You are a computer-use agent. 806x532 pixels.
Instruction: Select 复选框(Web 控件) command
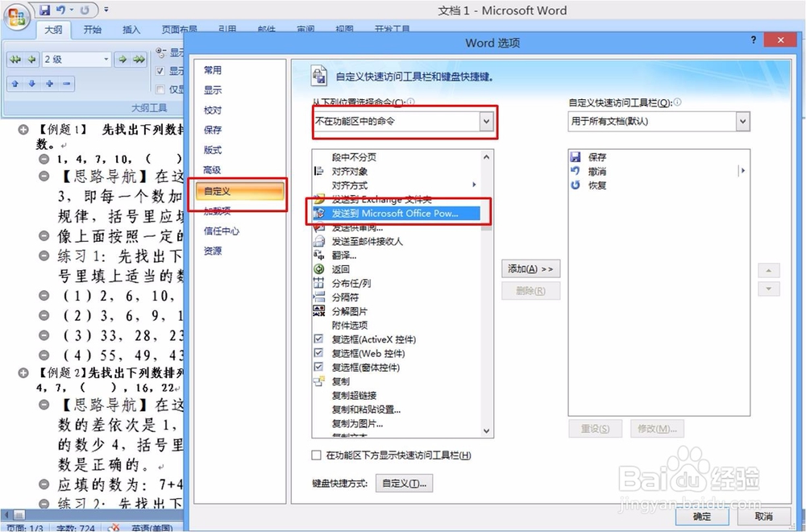click(x=396, y=353)
